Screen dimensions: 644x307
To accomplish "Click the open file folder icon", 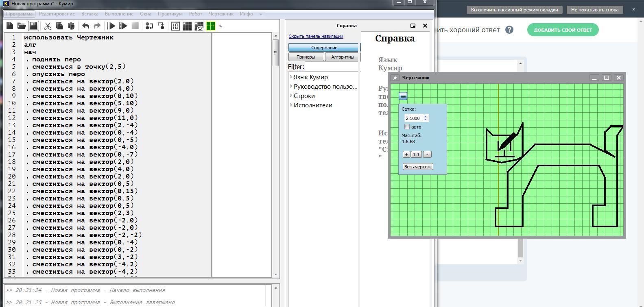I will pyautogui.click(x=22, y=26).
